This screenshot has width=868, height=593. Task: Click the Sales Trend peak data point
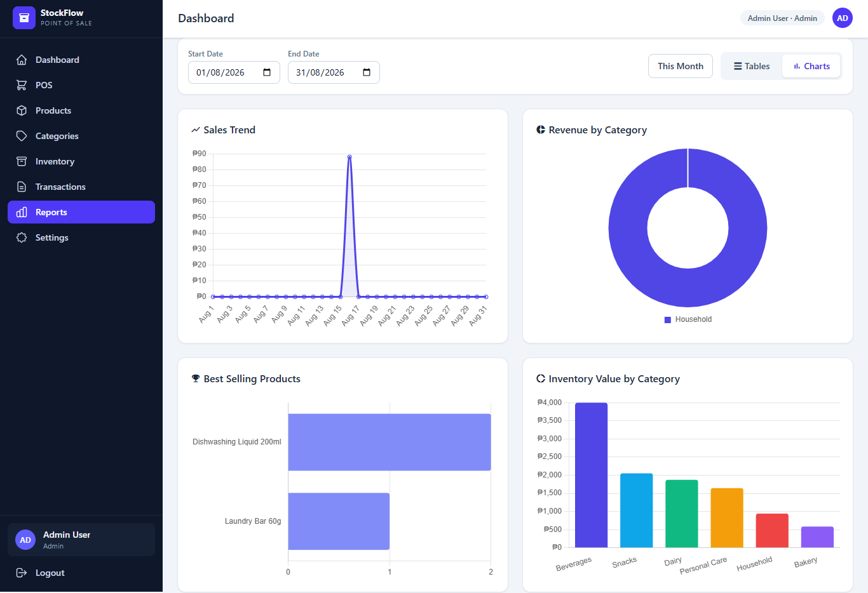point(349,157)
